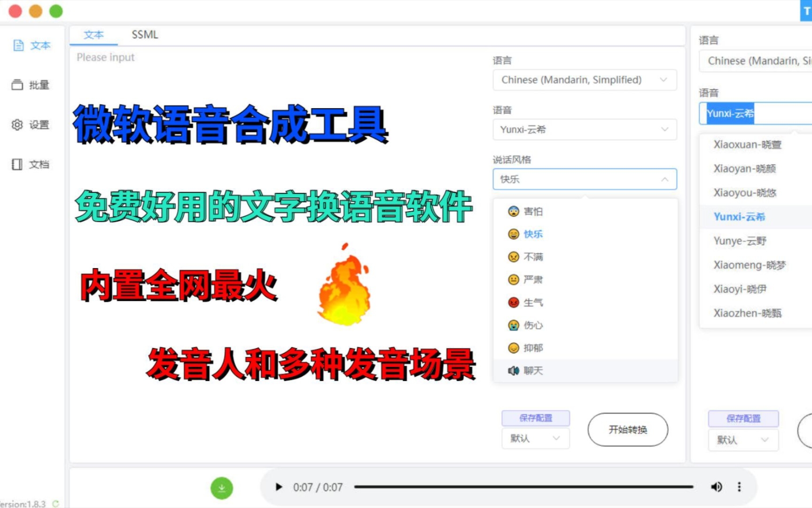Click the version refresh icon
This screenshot has width=812, height=508.
pos(56,504)
